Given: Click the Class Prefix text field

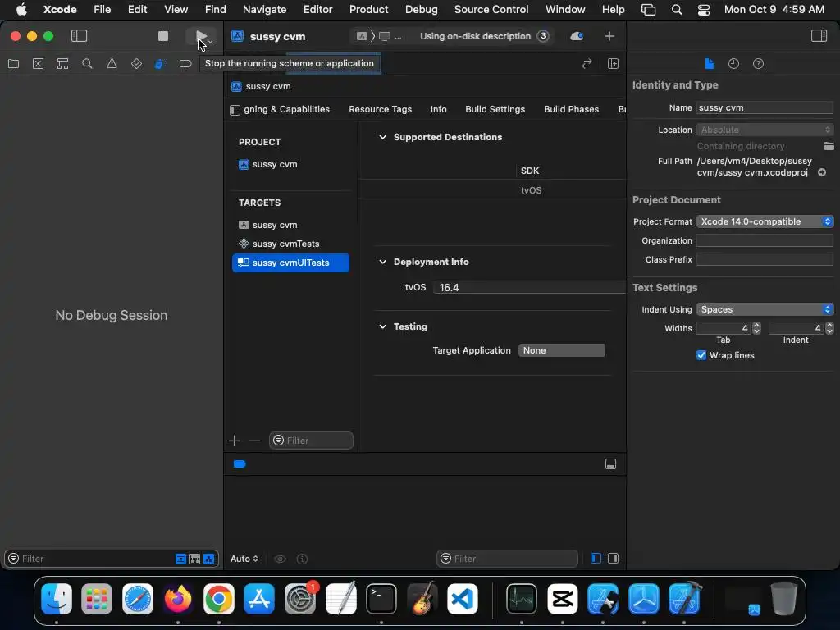Looking at the screenshot, I should click(x=765, y=259).
